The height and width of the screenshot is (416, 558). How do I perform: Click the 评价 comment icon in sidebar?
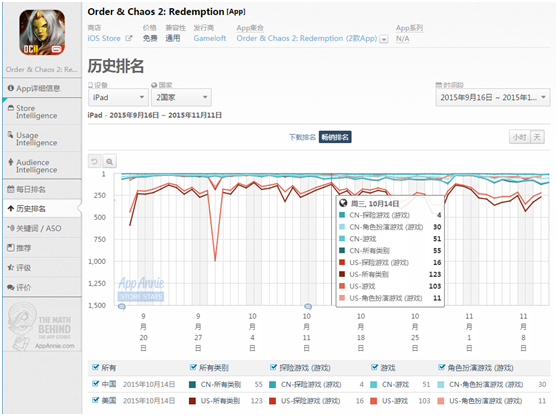pos(11,287)
